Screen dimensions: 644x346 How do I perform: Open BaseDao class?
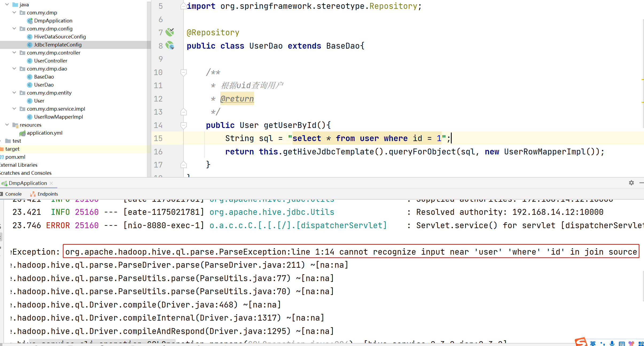point(44,77)
